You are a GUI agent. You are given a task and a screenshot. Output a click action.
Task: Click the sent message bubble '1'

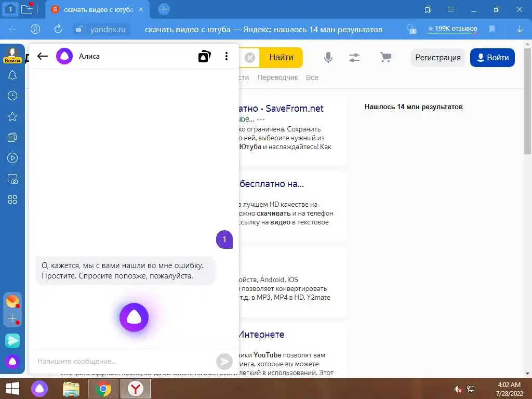click(224, 240)
